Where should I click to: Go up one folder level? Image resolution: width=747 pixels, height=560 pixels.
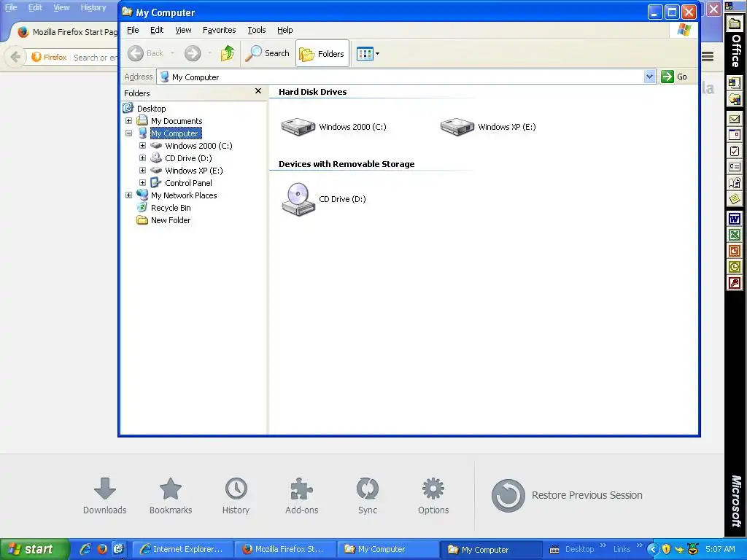[228, 53]
